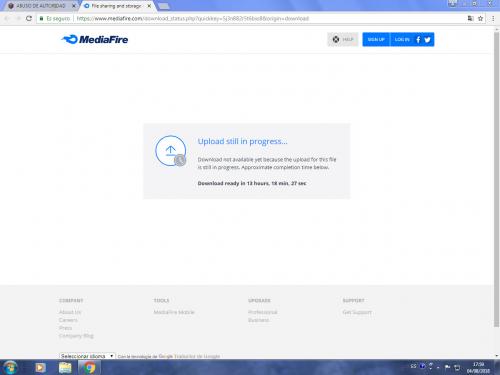Click the translate page icon in address bar

coord(470,18)
